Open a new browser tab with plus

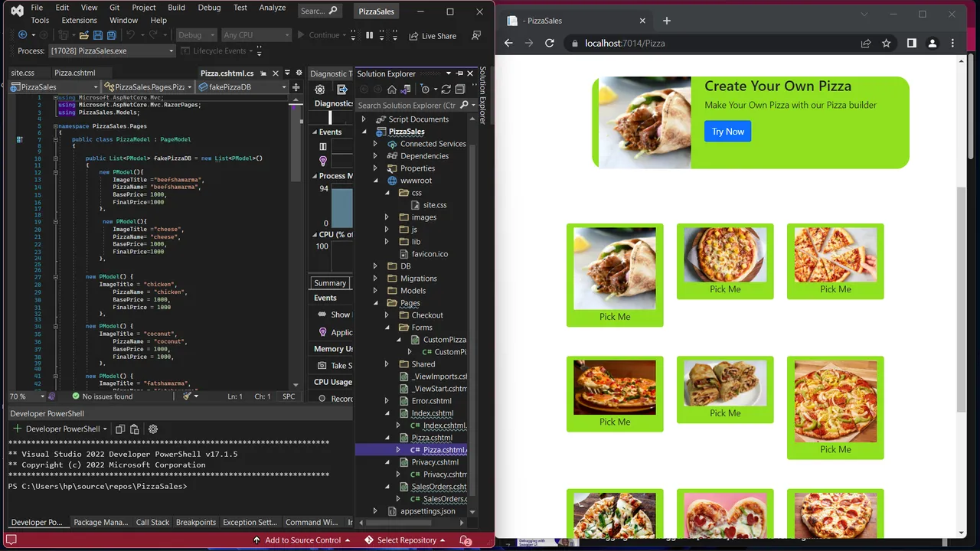666,21
